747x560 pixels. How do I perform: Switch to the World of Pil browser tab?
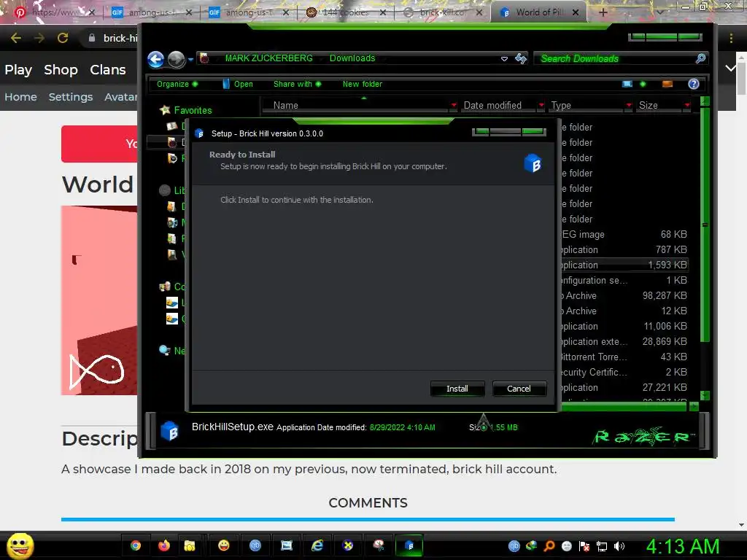pos(538,12)
